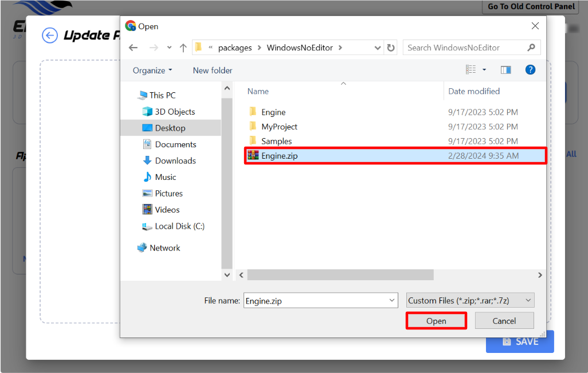Cancel the file Open dialog
This screenshot has height=373, width=588.
click(504, 321)
